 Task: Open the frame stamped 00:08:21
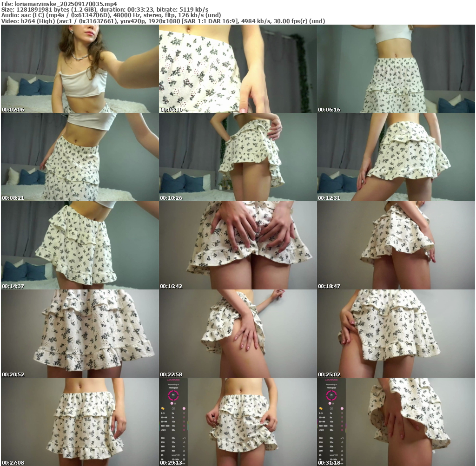point(80,157)
